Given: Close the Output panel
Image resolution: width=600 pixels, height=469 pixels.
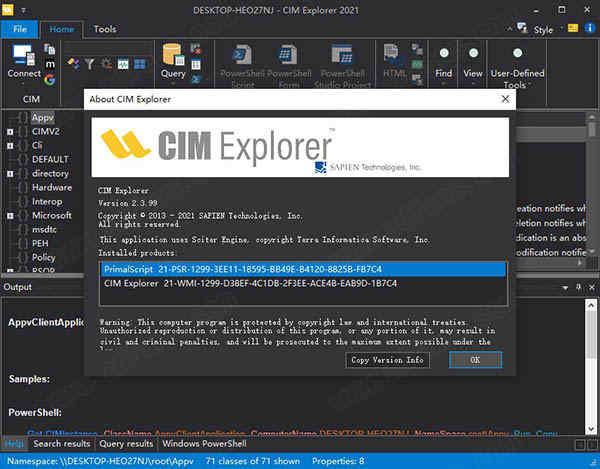Looking at the screenshot, I should click(592, 287).
